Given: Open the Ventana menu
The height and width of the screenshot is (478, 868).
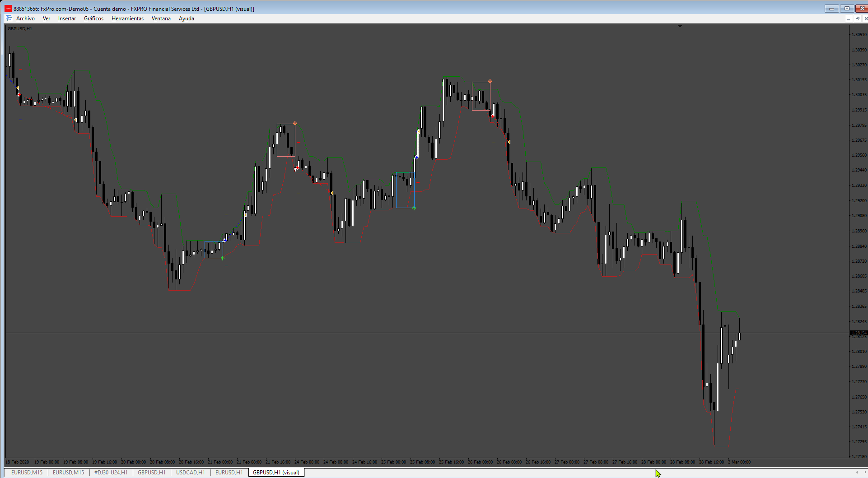Looking at the screenshot, I should click(161, 19).
